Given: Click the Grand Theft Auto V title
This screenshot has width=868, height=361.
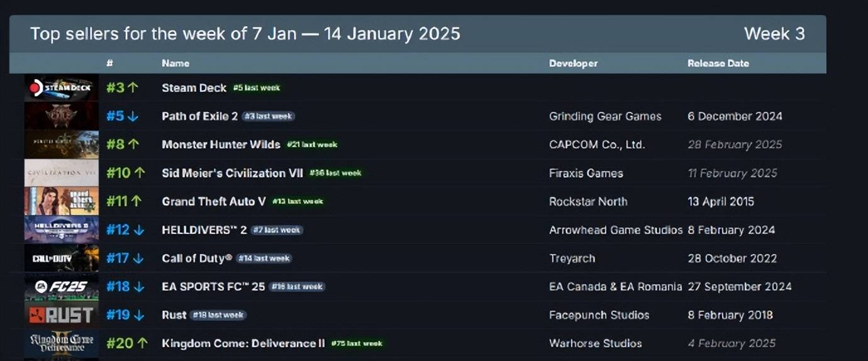Looking at the screenshot, I should coord(214,201).
